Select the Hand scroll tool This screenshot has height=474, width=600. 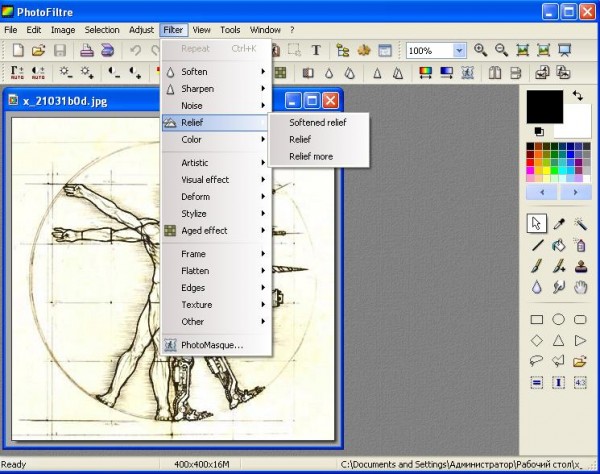point(580,287)
